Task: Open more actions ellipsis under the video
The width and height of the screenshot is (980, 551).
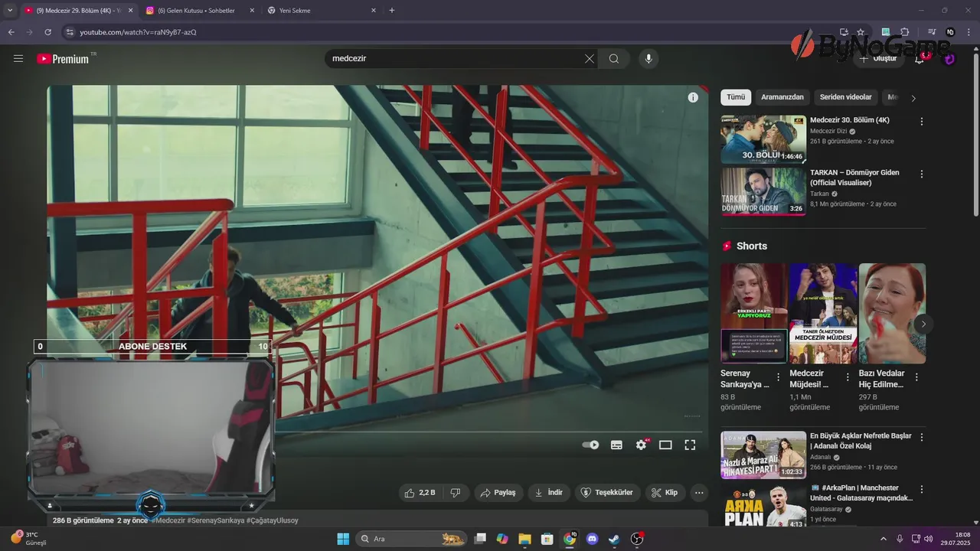Action: click(x=699, y=493)
